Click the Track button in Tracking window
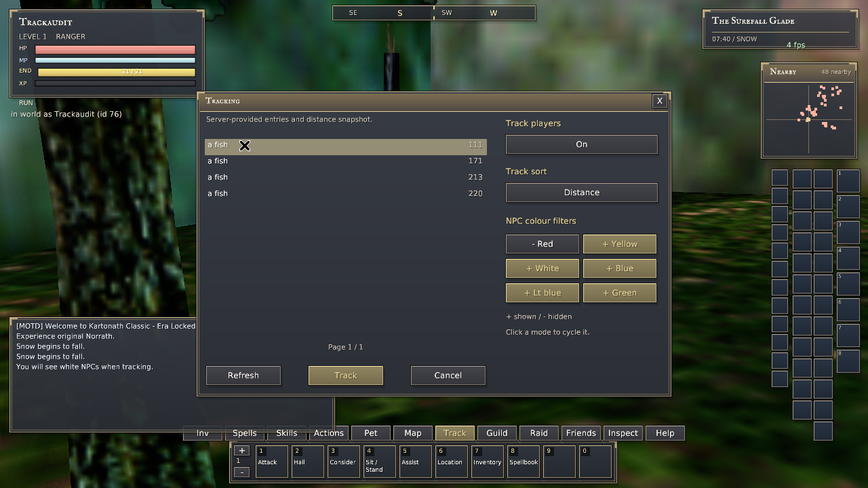The image size is (868, 488). (346, 375)
